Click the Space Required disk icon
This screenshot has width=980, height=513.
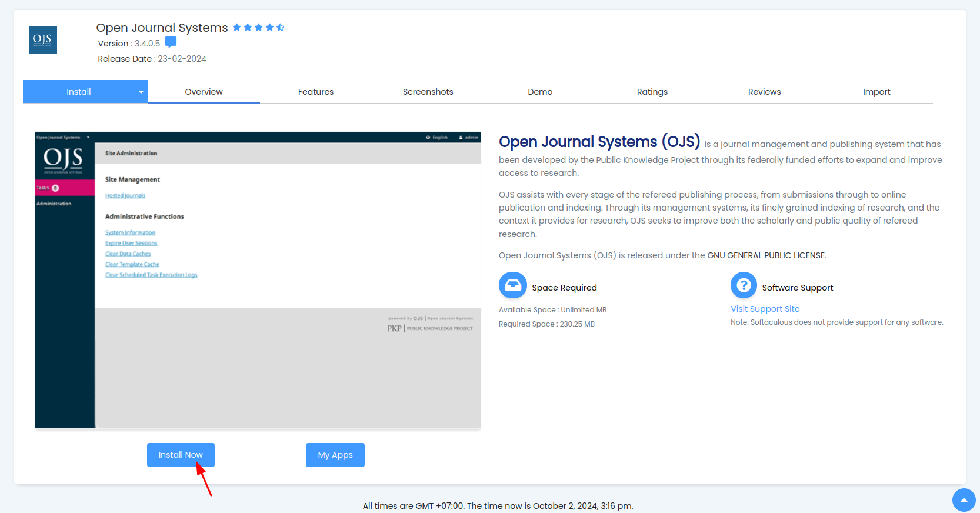tap(513, 285)
